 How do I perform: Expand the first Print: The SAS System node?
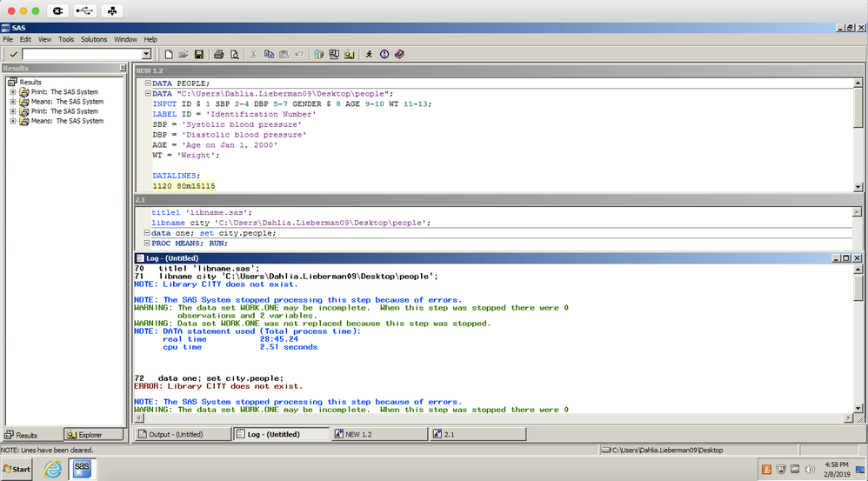(x=13, y=92)
